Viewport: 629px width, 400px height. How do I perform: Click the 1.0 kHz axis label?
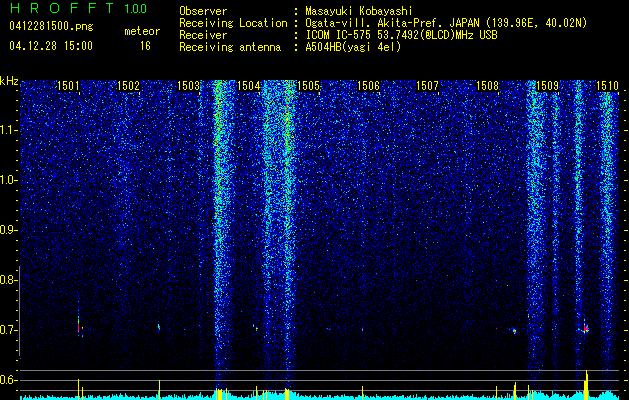(x=6, y=180)
